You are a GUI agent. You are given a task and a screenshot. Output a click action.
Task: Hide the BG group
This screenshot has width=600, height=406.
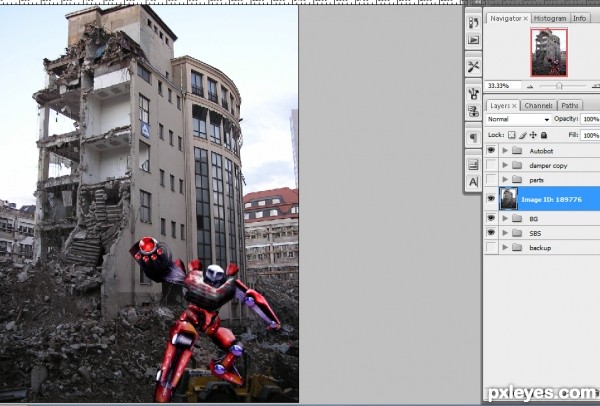(x=491, y=218)
